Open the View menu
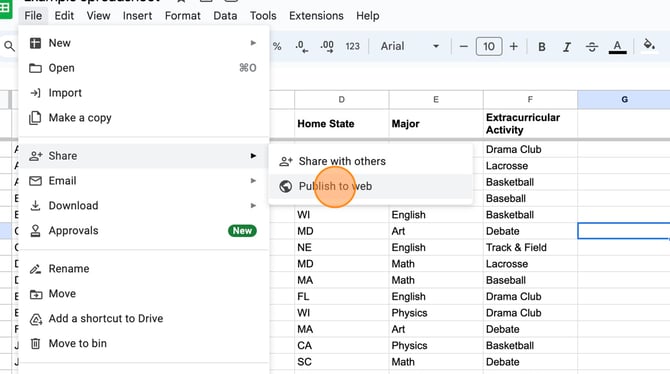670x374 pixels. pyautogui.click(x=98, y=16)
